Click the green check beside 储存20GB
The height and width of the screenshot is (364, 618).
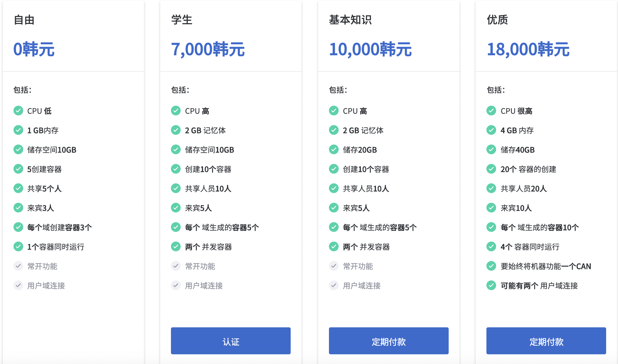334,149
